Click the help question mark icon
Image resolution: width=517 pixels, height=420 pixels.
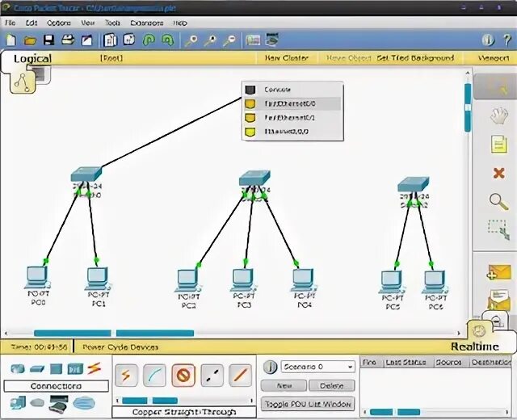coord(507,40)
